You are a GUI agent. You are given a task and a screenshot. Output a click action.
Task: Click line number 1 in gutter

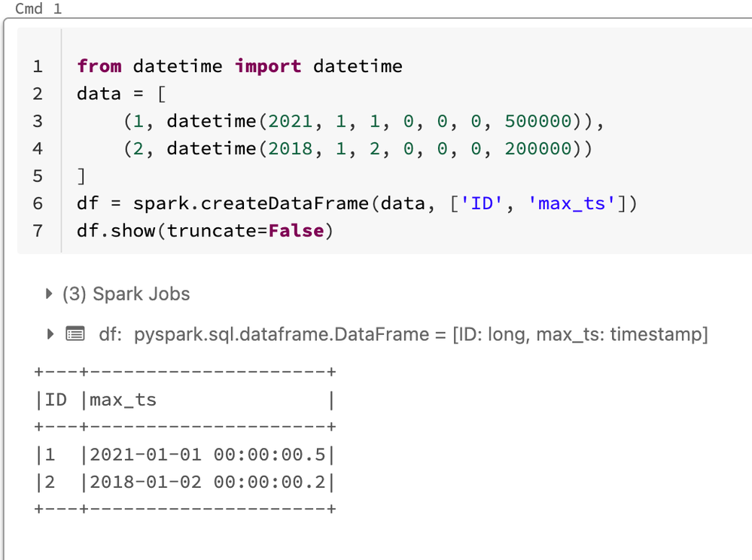click(x=38, y=66)
